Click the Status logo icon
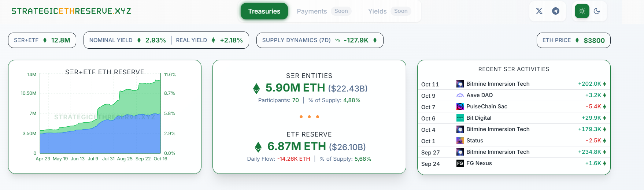Screen dimensions: 644x190 460,141
